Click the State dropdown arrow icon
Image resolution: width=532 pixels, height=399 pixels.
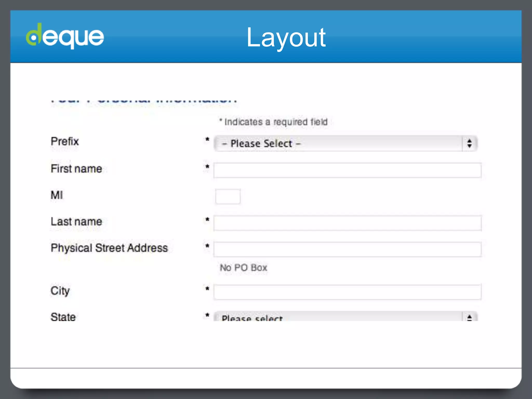click(469, 317)
